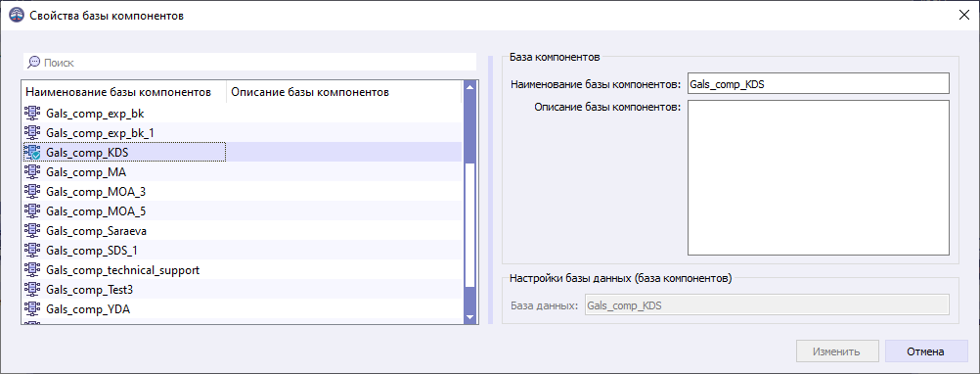Click the database icon beside Gals_comp_MA
Viewport: 980px width, 374px height.
click(32, 171)
